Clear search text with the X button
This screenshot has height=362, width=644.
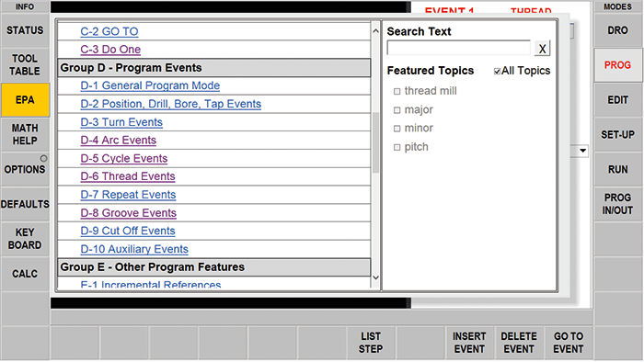point(542,49)
